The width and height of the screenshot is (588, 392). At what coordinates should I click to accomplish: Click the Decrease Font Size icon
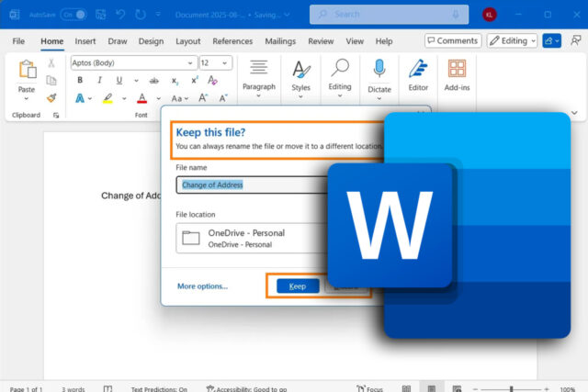[223, 98]
